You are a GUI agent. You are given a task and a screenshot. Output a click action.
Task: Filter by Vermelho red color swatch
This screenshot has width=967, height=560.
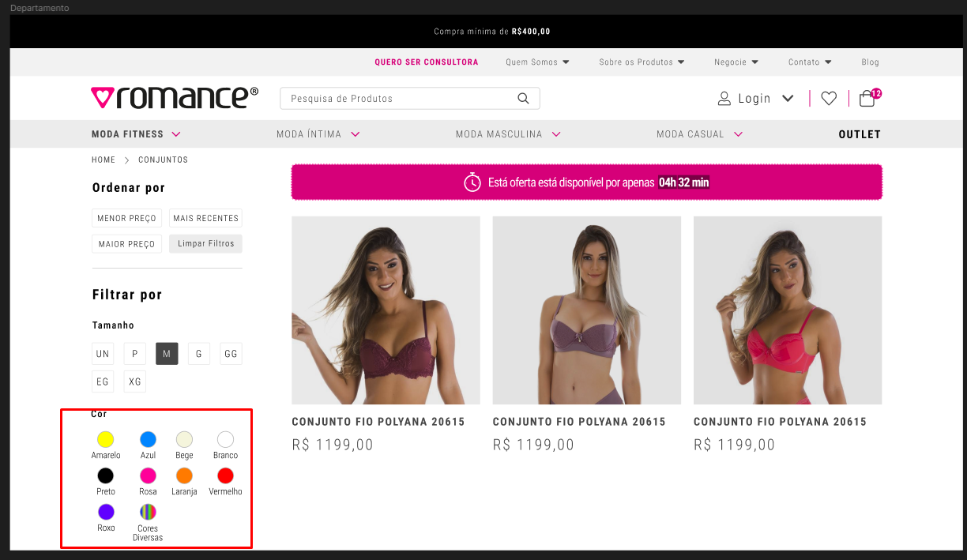click(225, 475)
